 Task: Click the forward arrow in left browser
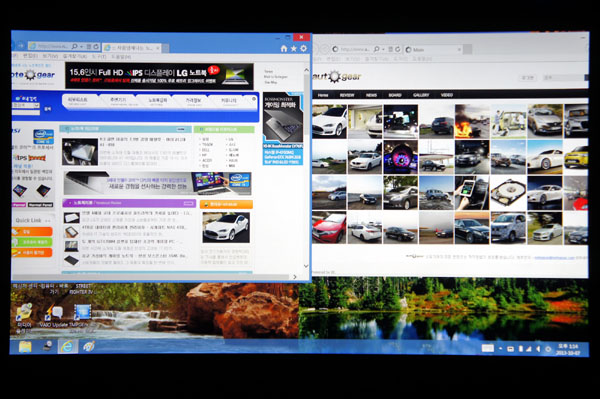click(x=21, y=46)
